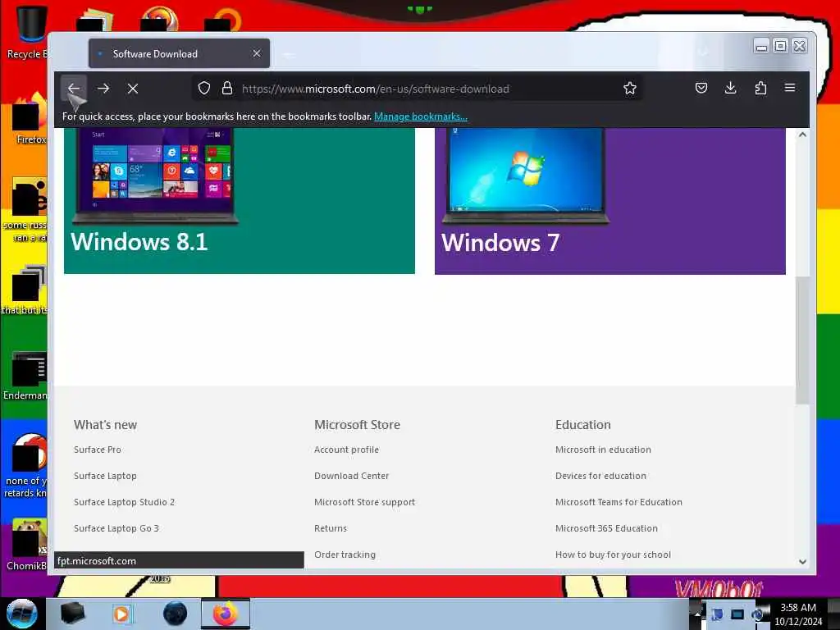Image resolution: width=840 pixels, height=630 pixels.
Task: Open the extensions puzzle-piece icon
Action: point(760,88)
